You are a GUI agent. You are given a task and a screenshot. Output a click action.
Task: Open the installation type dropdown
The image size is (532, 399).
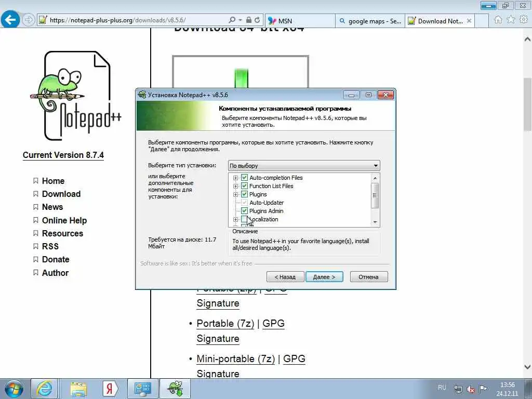304,166
